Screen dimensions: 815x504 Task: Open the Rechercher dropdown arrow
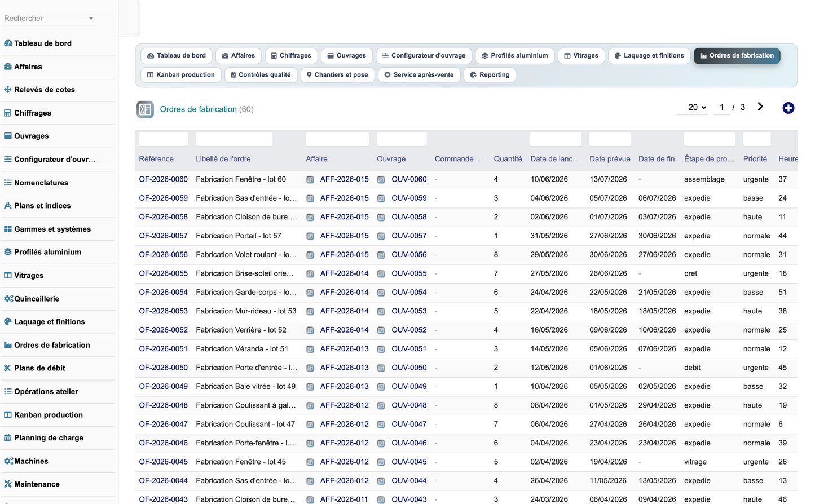91,19
